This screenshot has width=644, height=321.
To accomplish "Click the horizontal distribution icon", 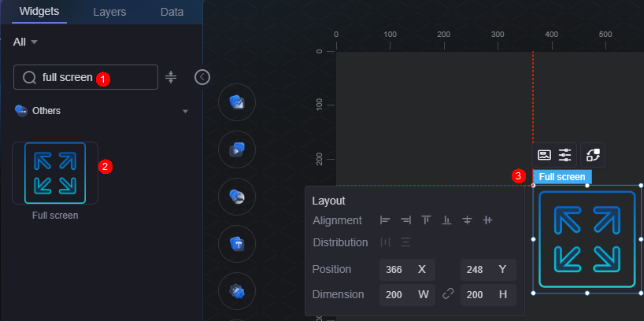I will [x=385, y=242].
